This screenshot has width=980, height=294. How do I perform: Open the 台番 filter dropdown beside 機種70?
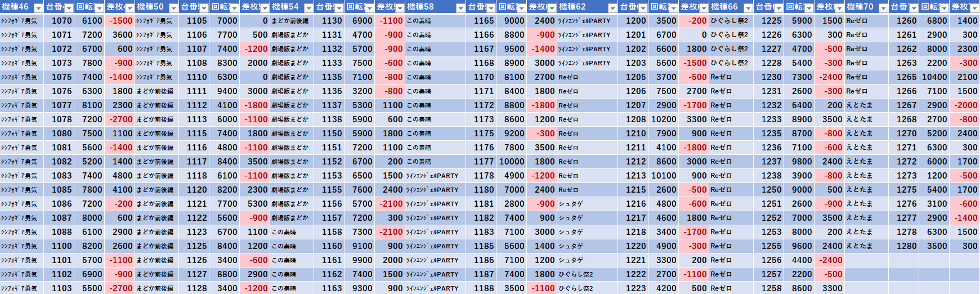(x=914, y=8)
